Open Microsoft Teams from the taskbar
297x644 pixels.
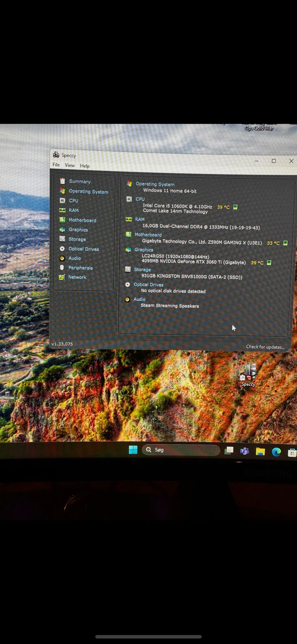(244, 451)
